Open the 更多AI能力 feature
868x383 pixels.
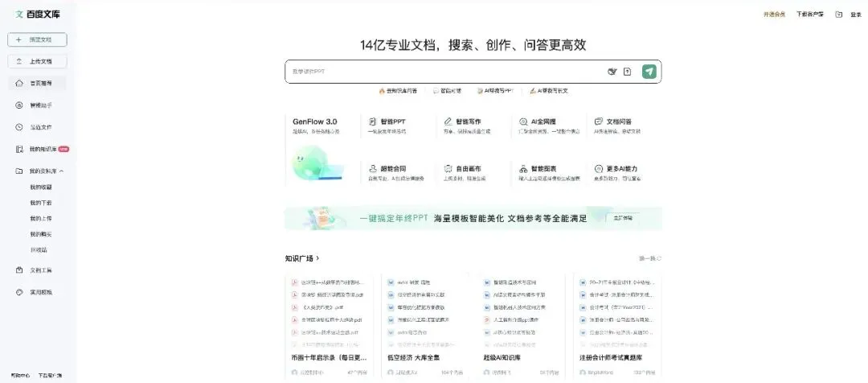622,173
